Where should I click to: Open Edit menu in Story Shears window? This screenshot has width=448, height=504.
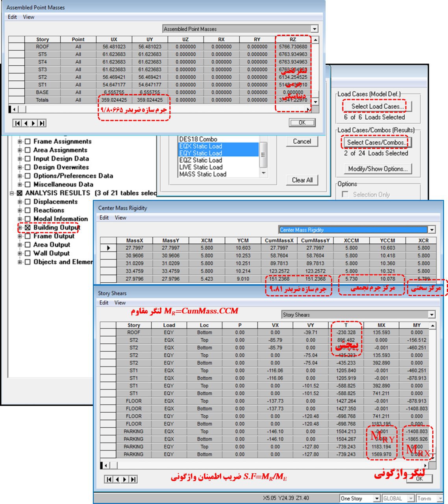[104, 303]
